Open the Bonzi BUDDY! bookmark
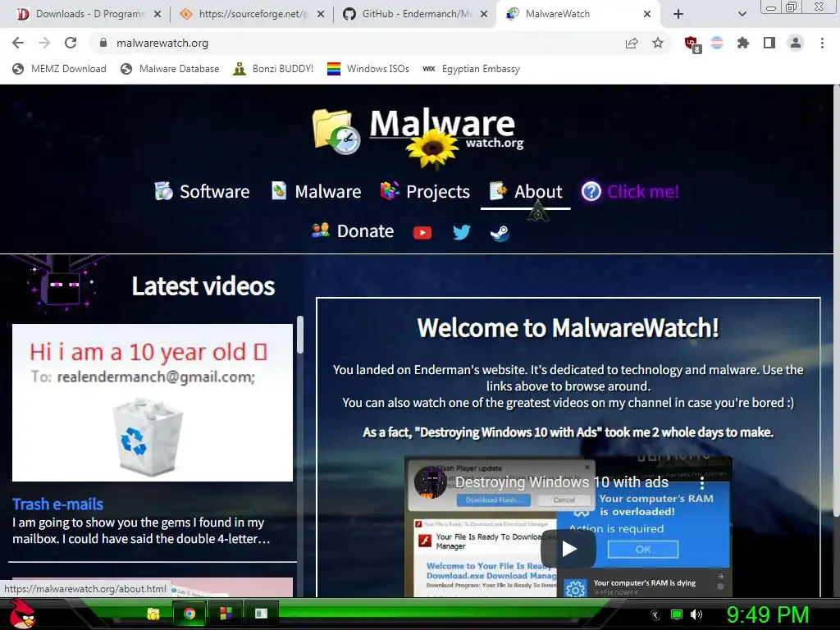The height and width of the screenshot is (630, 840). 273,69
